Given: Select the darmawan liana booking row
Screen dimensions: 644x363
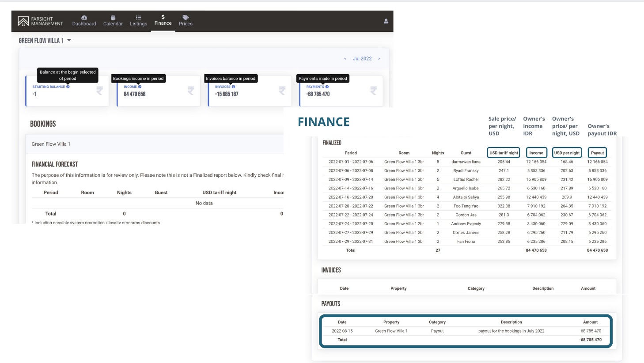Looking at the screenshot, I should pos(467,162).
